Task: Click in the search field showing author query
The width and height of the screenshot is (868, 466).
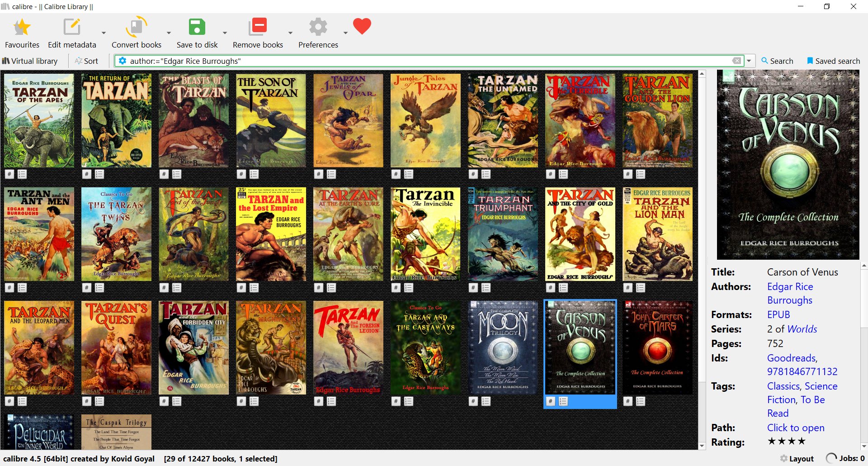Action: coord(429,61)
